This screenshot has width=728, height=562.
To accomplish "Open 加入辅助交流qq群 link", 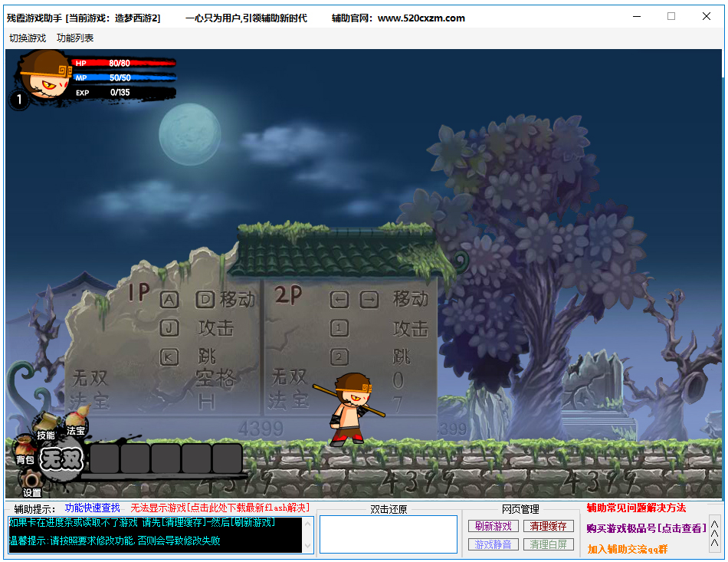I will [628, 549].
